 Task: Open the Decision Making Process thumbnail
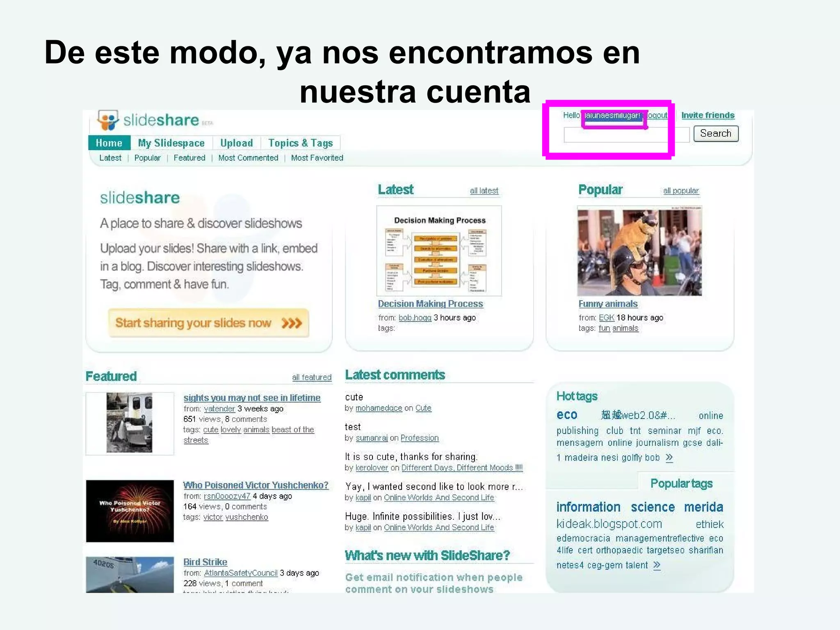[x=439, y=251]
